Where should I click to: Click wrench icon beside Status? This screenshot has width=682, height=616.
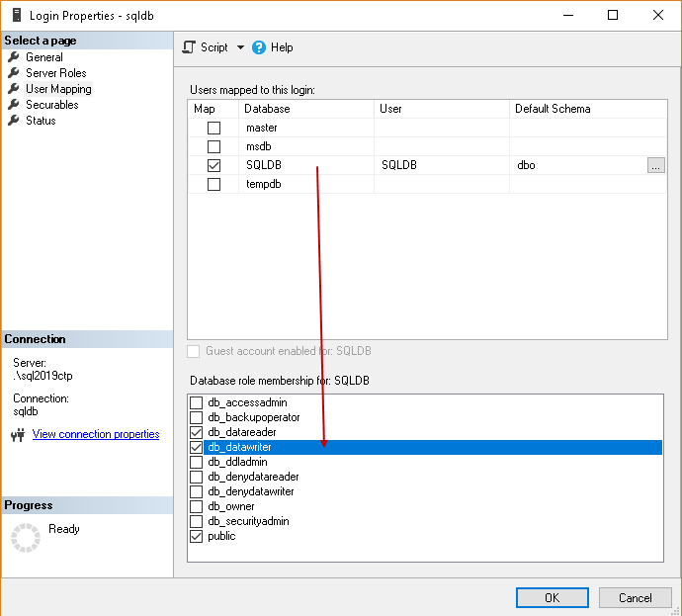[x=14, y=120]
